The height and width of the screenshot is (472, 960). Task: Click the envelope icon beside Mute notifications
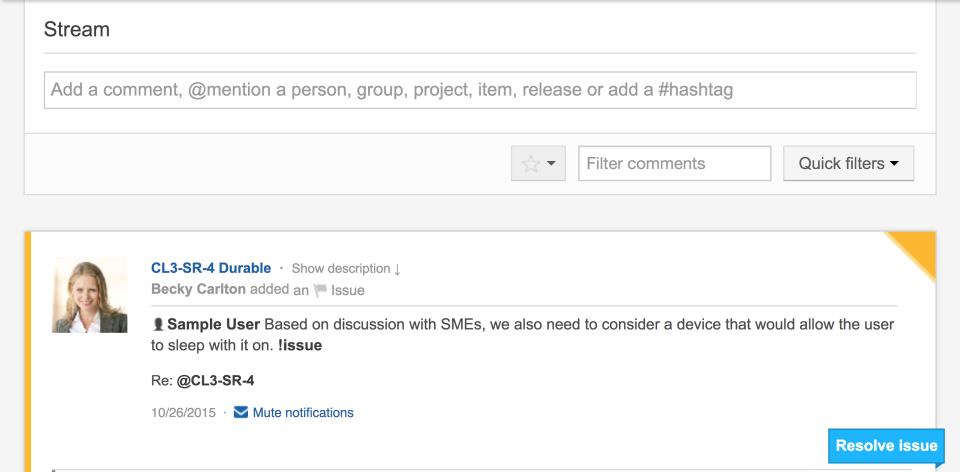pyautogui.click(x=241, y=412)
